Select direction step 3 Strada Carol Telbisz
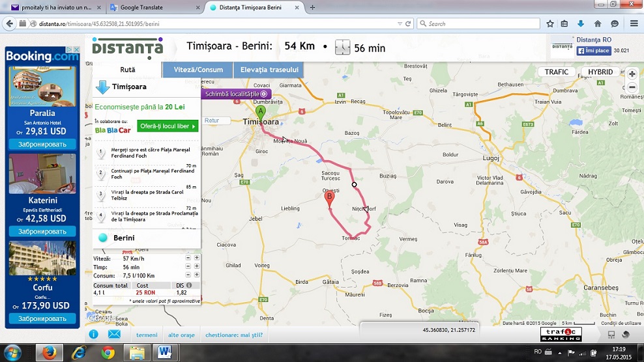 coord(147,195)
